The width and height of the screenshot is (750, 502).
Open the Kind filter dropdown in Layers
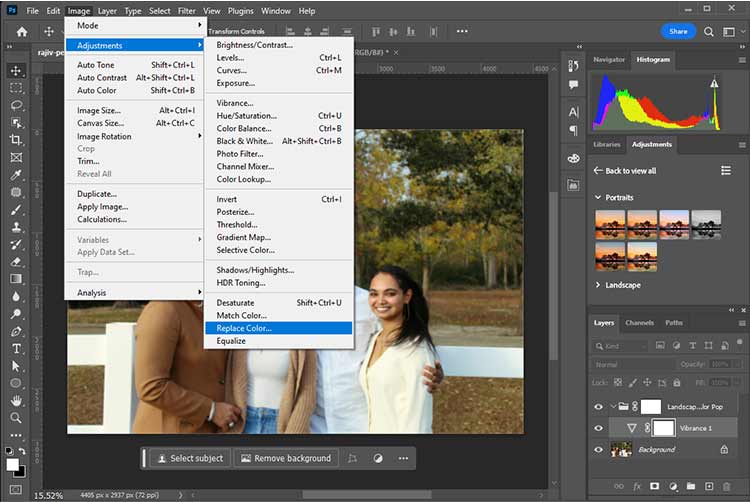click(x=620, y=346)
